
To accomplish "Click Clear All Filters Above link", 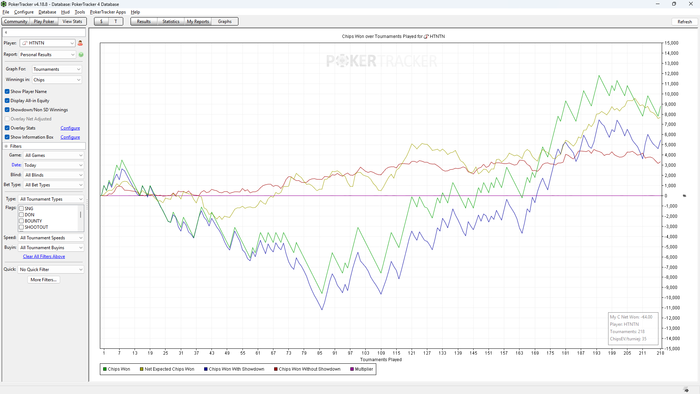I will click(x=44, y=257).
